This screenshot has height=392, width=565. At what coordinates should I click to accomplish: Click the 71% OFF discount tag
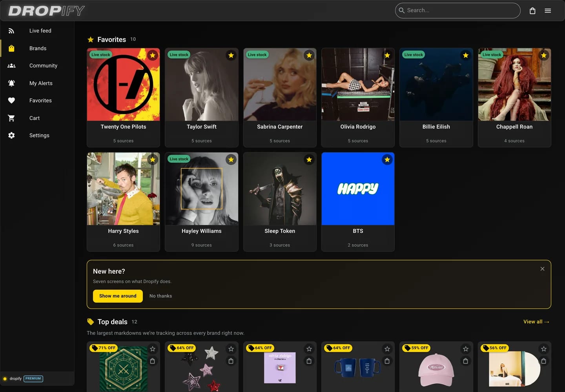pyautogui.click(x=104, y=348)
